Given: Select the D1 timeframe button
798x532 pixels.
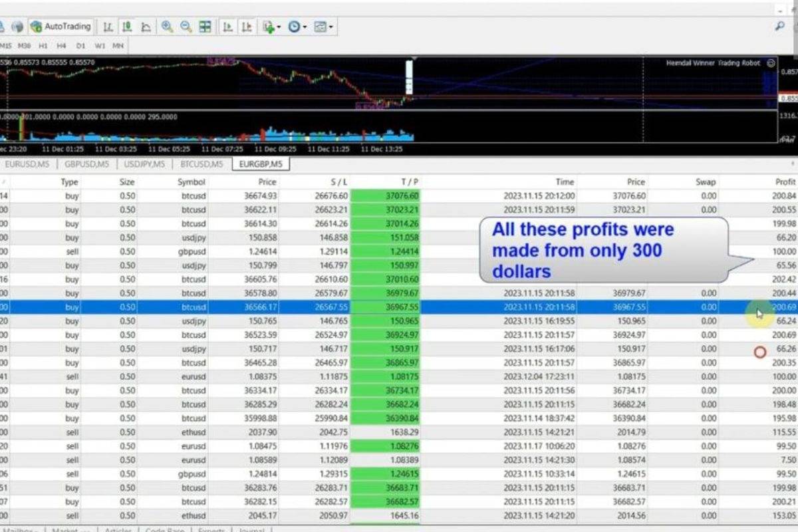Looking at the screenshot, I should (x=80, y=46).
